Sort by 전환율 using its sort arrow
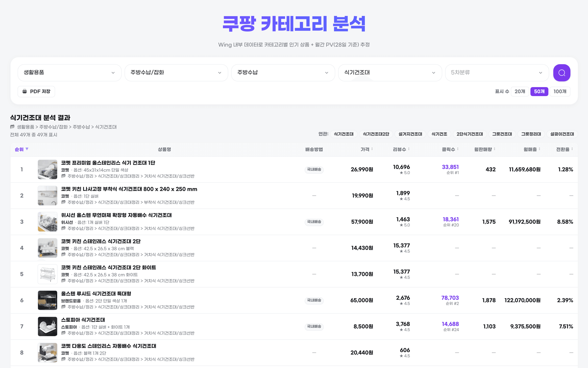588x368 pixels. [572, 149]
